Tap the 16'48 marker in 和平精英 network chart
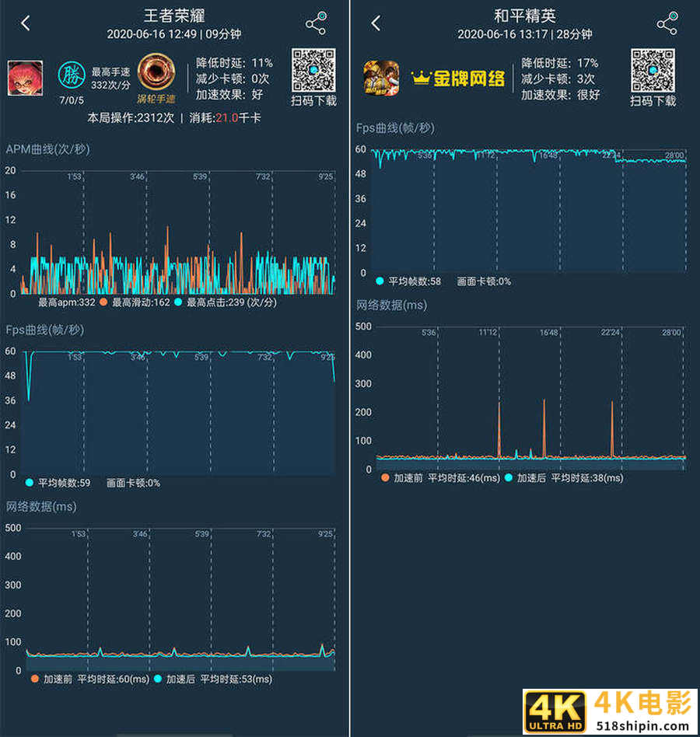Screen dimensions: 700x737 coord(548,332)
